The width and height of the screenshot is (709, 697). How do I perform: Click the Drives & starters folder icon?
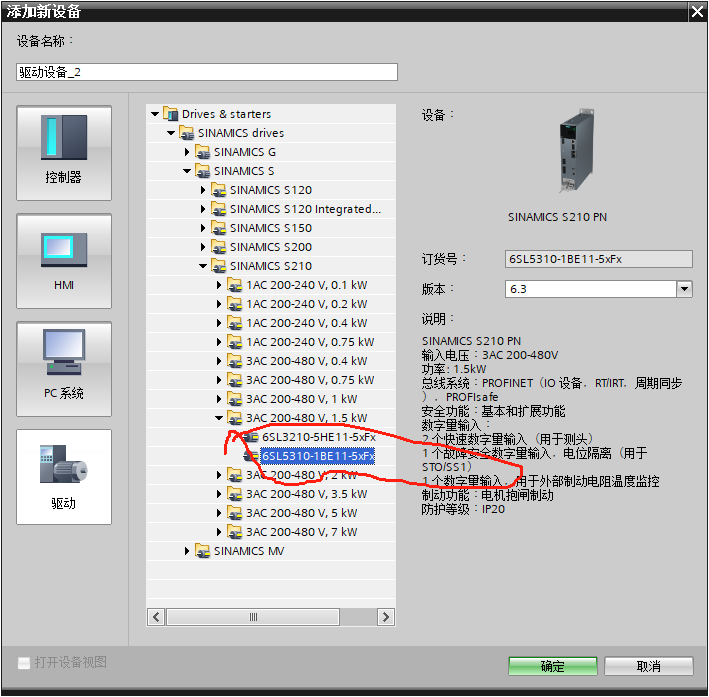[170, 114]
